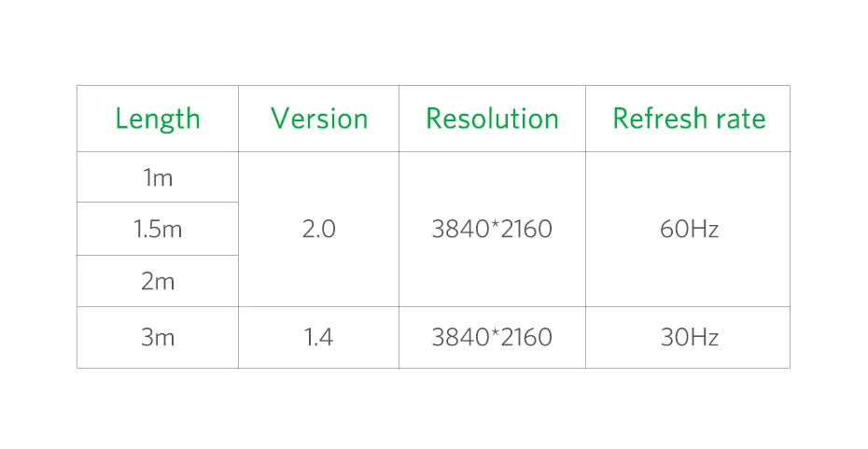Click the 30Hz refresh rate cell

[x=688, y=337]
